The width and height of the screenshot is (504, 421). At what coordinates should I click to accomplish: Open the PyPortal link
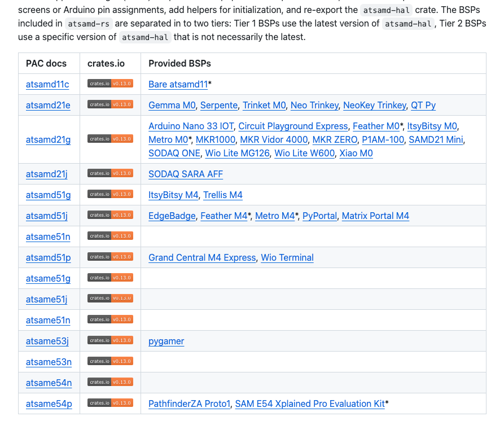pyautogui.click(x=320, y=216)
